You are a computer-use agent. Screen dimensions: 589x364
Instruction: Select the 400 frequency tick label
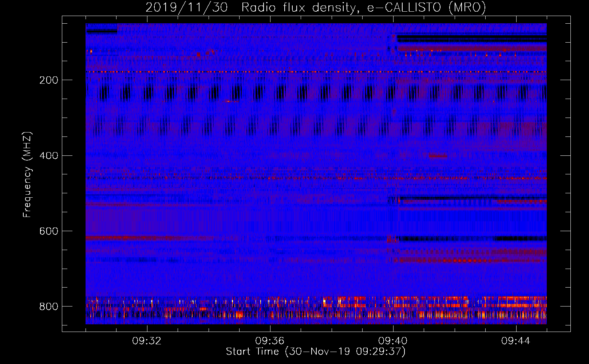tap(49, 156)
